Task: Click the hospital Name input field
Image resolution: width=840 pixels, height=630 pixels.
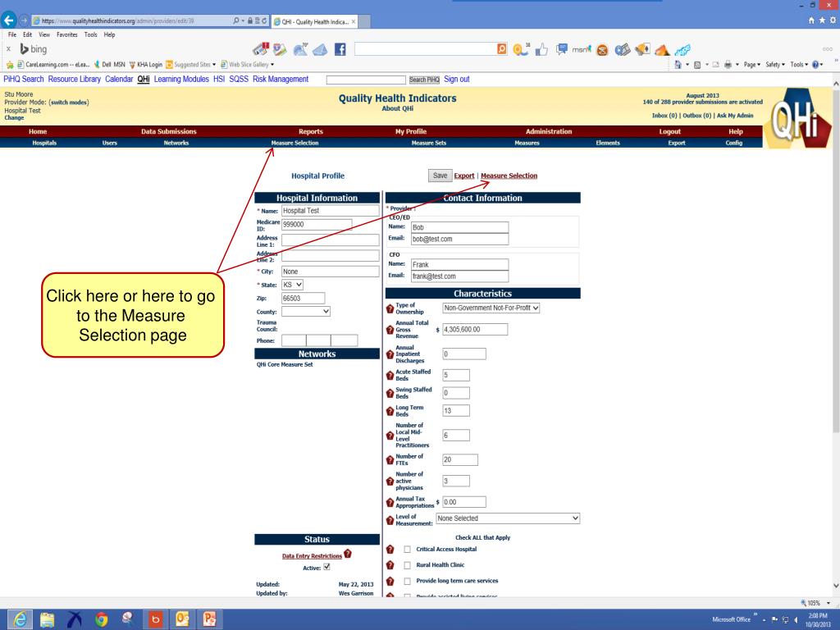Action: tap(330, 211)
